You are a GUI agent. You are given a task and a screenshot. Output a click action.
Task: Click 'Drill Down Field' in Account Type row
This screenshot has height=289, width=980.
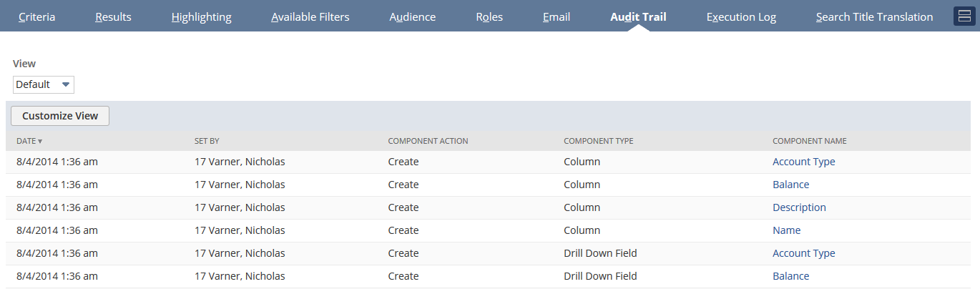(x=600, y=253)
